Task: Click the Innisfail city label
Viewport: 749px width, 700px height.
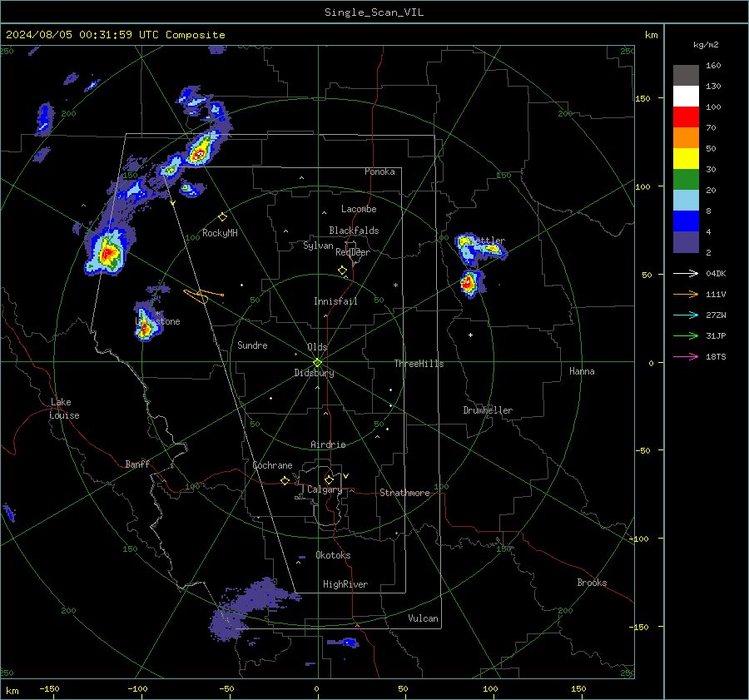Action: tap(335, 301)
